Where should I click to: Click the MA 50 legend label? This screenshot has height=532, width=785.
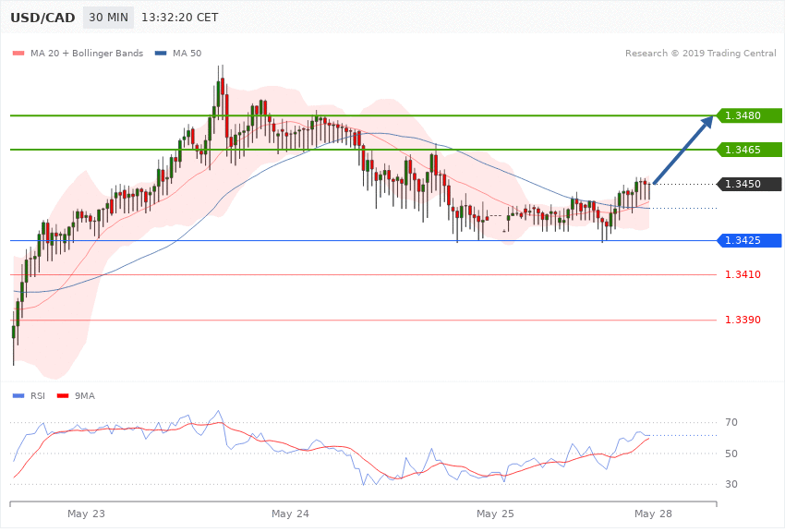coord(187,53)
